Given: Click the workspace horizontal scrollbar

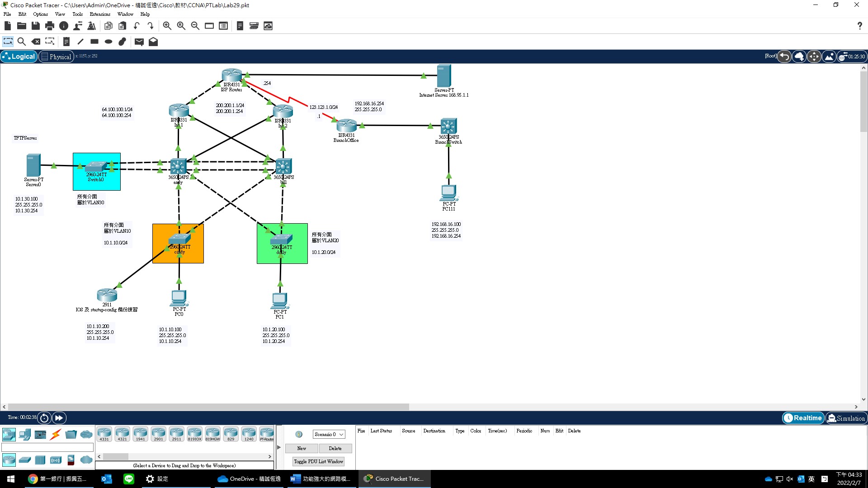Looking at the screenshot, I should [208, 407].
